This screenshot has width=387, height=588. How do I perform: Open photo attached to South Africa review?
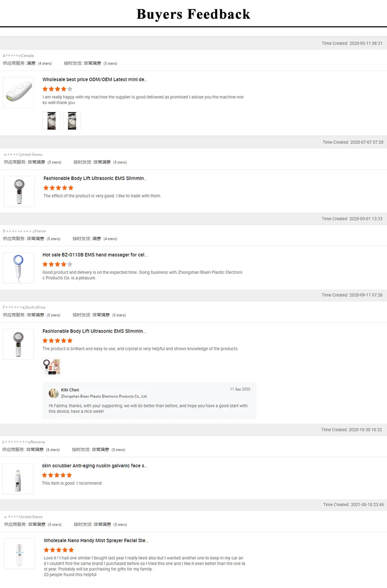pos(52,367)
